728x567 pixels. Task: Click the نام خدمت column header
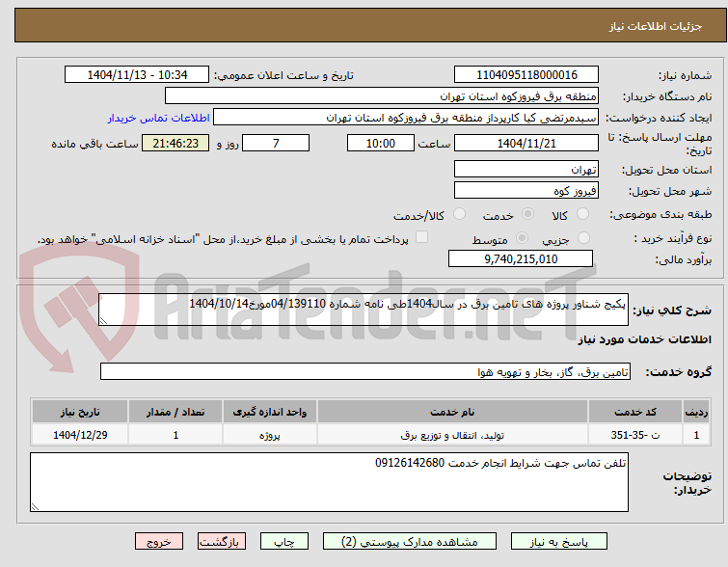click(452, 412)
